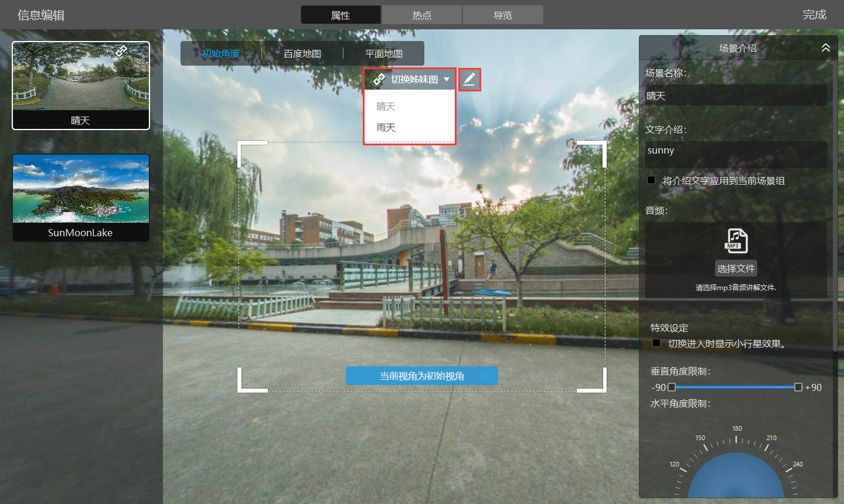Select the SunMoonLake scene thumbnail
The height and width of the screenshot is (504, 844).
81,197
